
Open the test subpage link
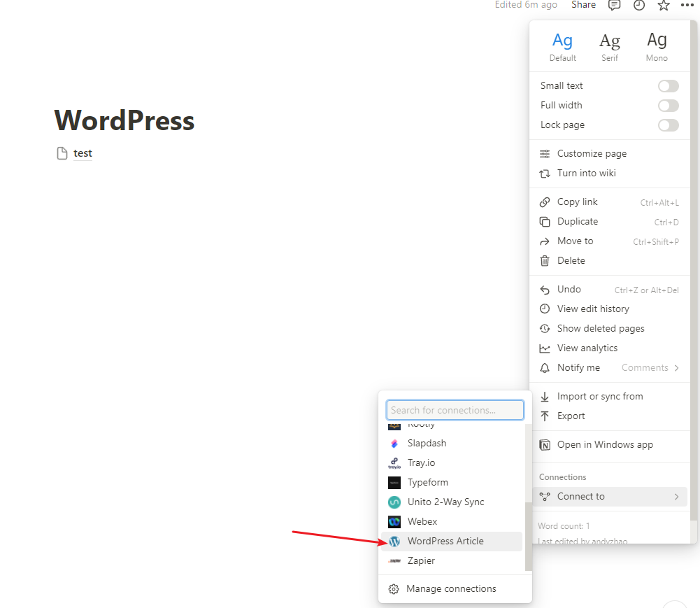point(83,153)
